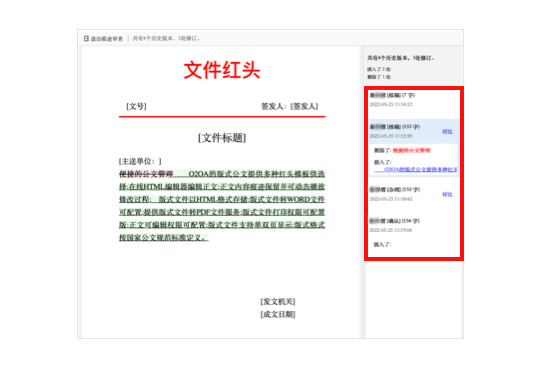Click 共有4个历史版本 text in top toolbar
The image size is (540, 370).
166,39
